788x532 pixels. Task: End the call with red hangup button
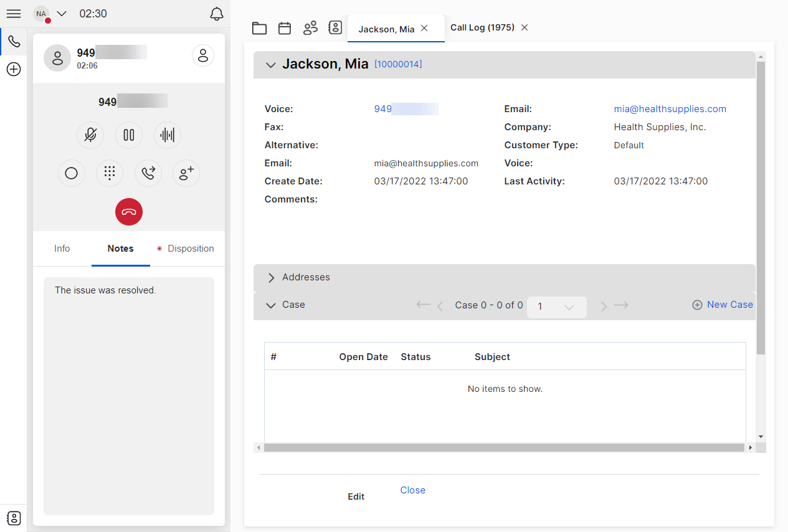click(129, 212)
